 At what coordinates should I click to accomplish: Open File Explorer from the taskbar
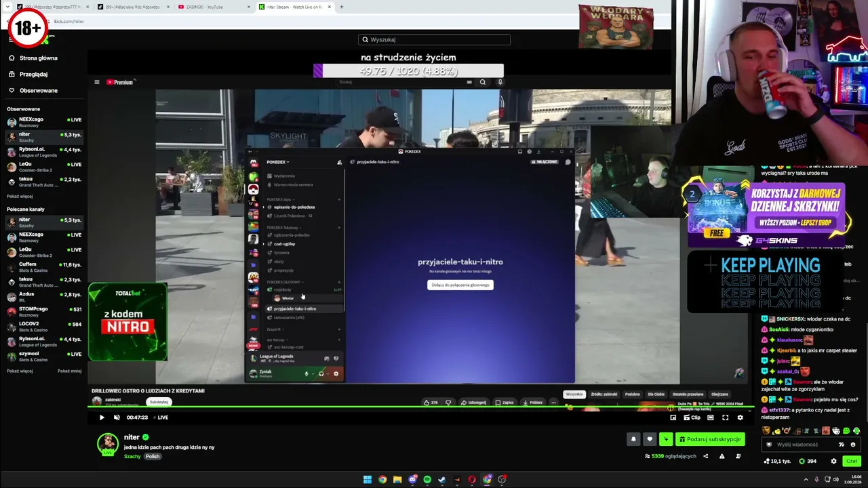(397, 480)
